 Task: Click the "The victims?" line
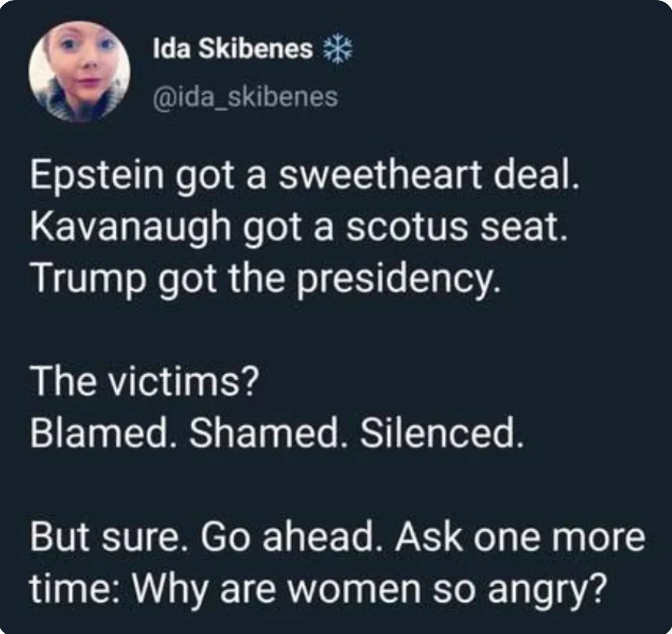tap(145, 382)
